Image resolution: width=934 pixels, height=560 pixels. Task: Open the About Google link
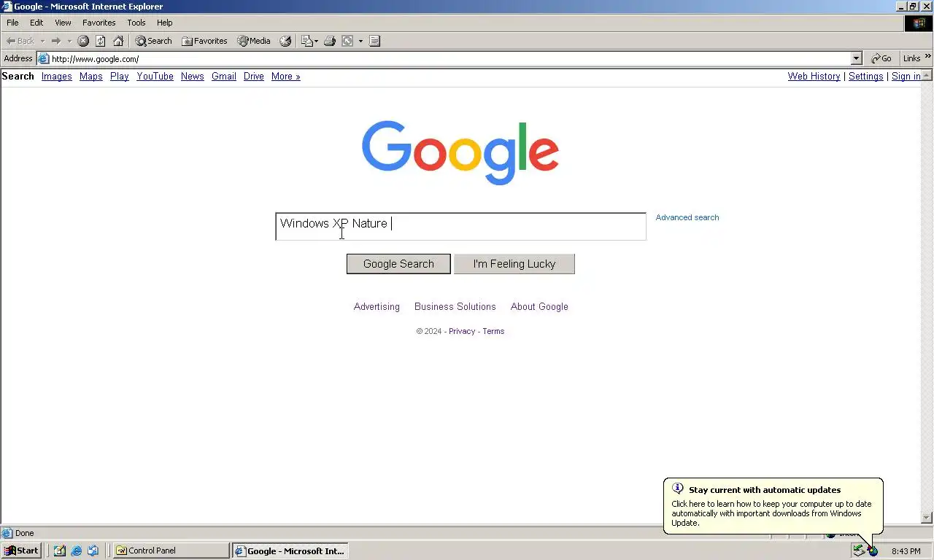coord(539,307)
